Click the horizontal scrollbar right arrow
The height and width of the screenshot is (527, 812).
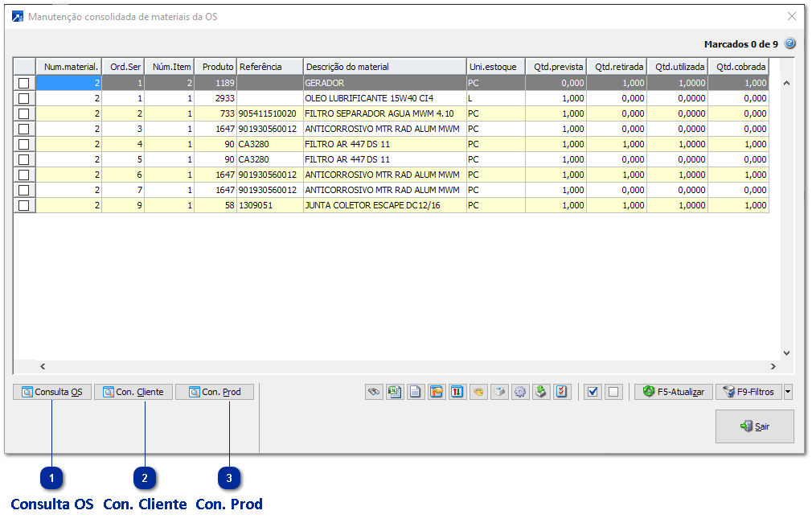[773, 367]
